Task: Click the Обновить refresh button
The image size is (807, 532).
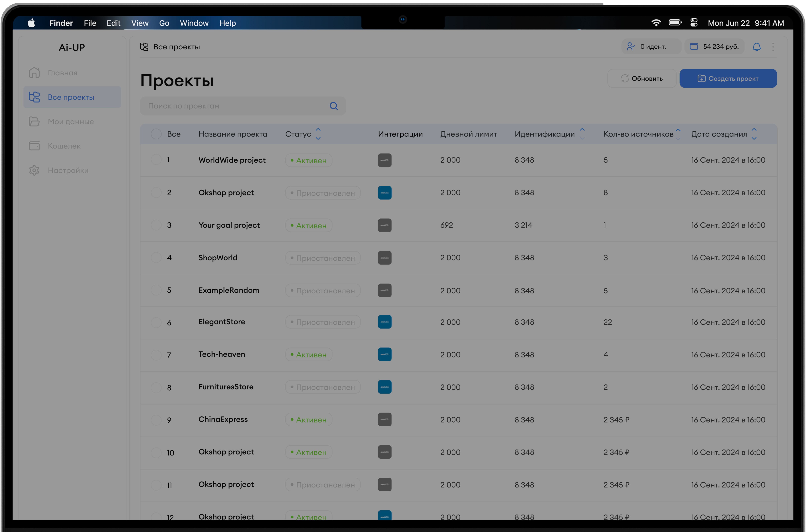Action: [641, 78]
